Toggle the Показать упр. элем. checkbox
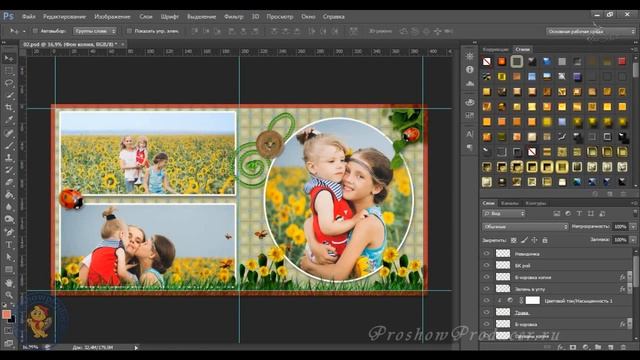The width and height of the screenshot is (640, 360). 129,31
